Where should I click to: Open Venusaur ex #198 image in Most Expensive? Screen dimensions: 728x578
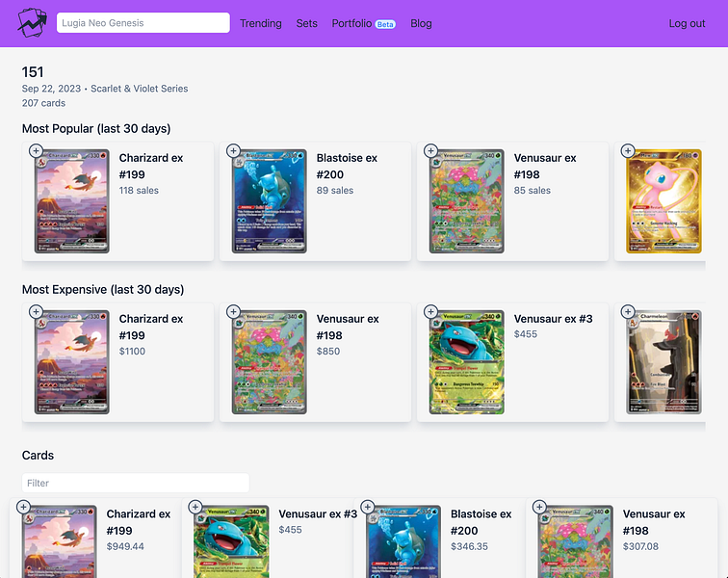tap(270, 362)
